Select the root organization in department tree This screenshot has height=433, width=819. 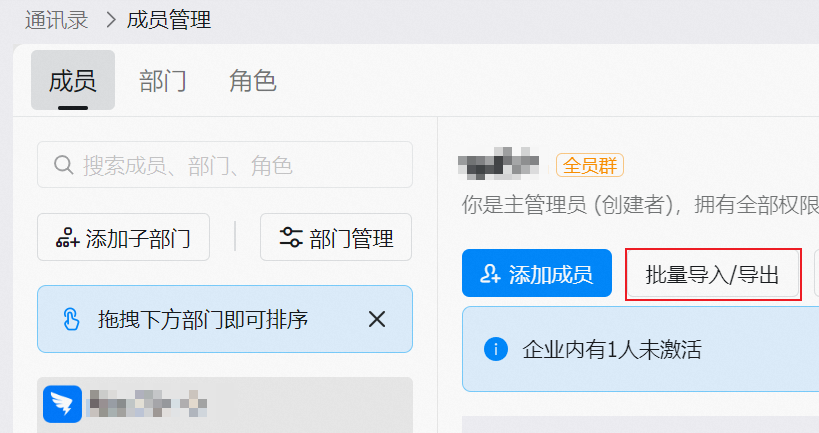tap(225, 404)
